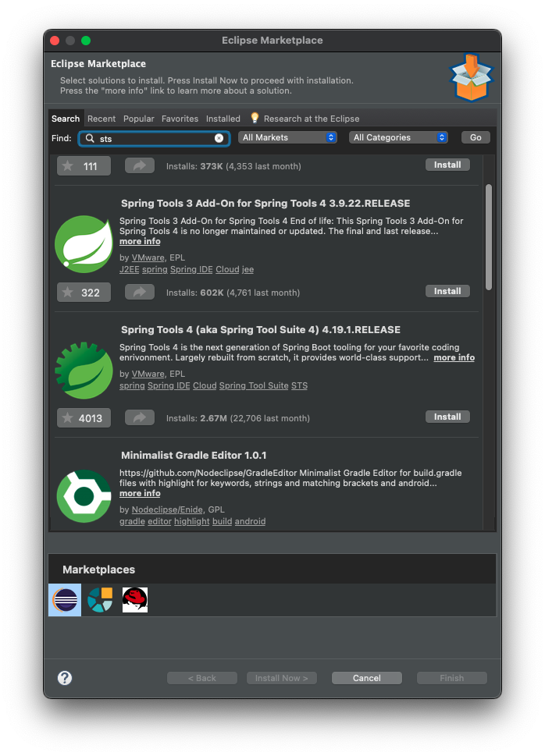The width and height of the screenshot is (545, 756).
Task: Click the Cancel button
Action: coord(367,678)
